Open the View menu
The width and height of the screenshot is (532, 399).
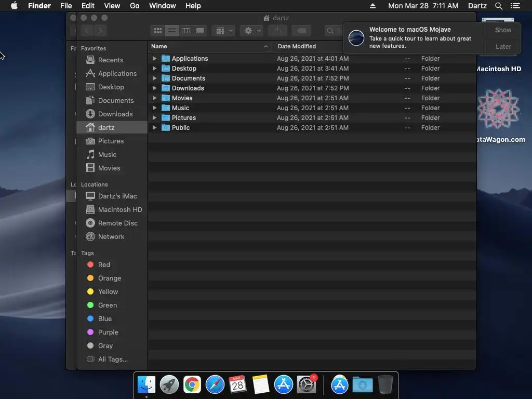(112, 6)
